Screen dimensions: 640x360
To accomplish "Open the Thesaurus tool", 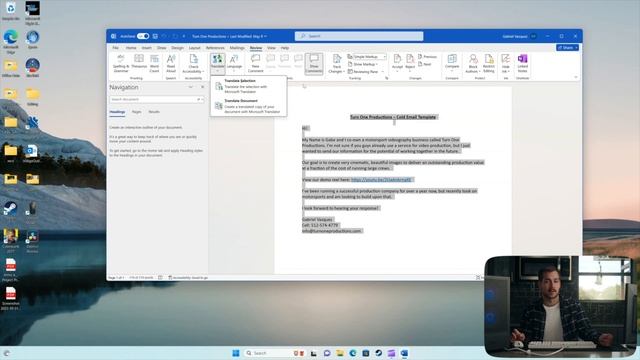I will [x=139, y=62].
